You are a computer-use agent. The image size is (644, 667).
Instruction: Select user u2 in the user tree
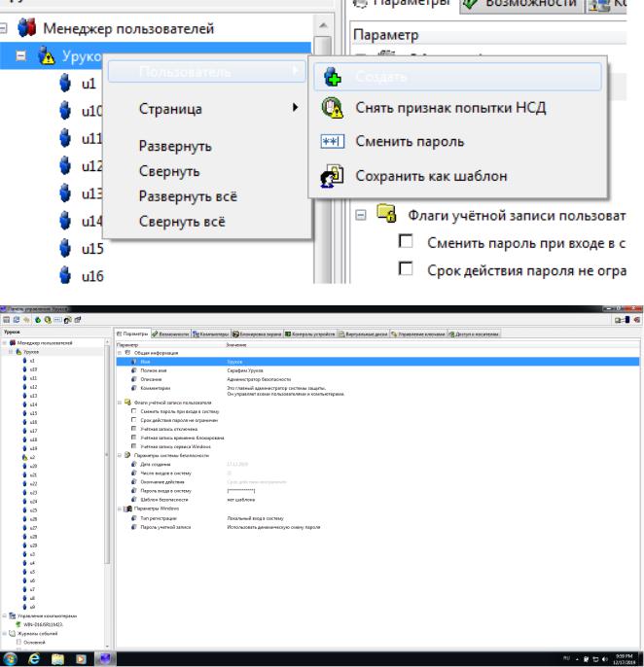[33, 456]
